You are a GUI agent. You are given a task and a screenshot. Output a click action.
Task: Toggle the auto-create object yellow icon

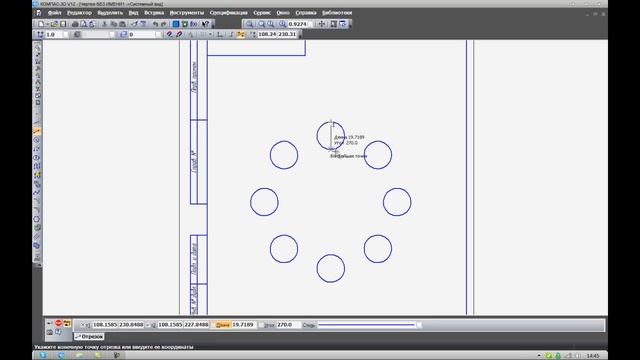click(67, 323)
